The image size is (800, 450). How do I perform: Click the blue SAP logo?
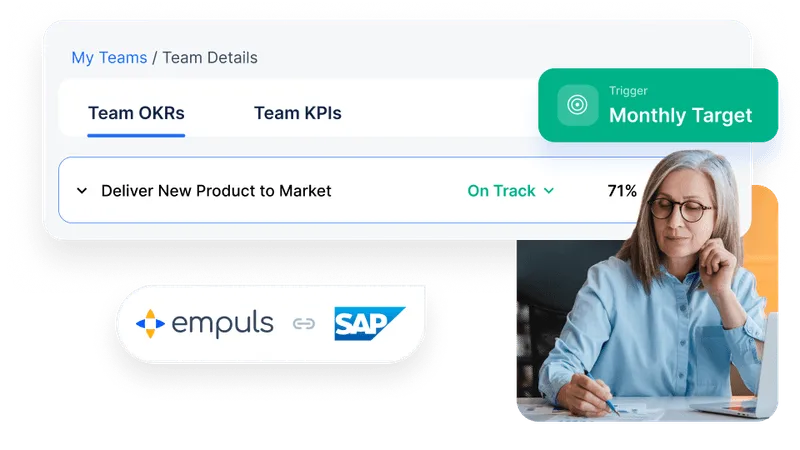370,323
